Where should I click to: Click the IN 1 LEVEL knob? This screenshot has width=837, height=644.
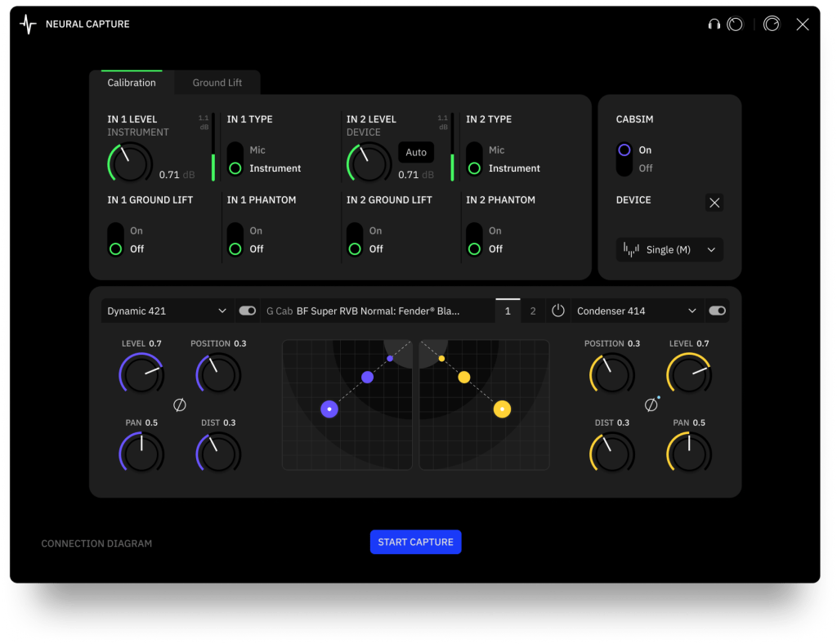coord(130,163)
